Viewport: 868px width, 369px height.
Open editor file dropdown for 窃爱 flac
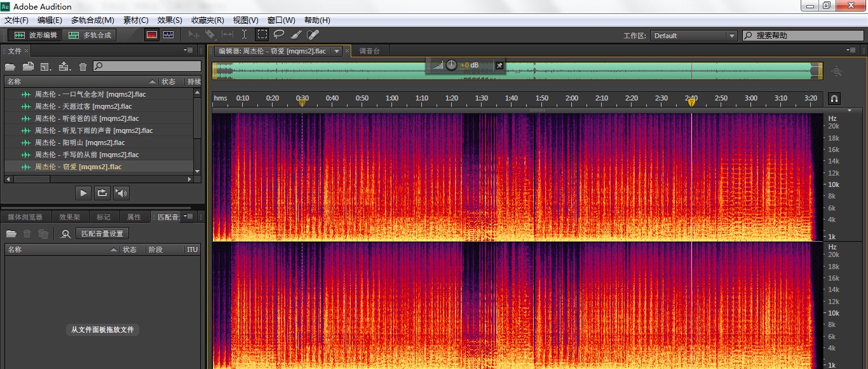336,51
